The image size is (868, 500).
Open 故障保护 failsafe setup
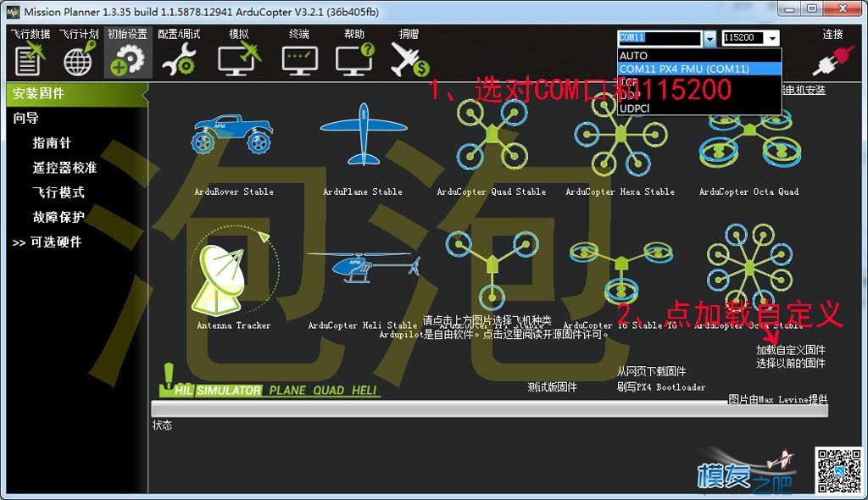click(x=58, y=217)
